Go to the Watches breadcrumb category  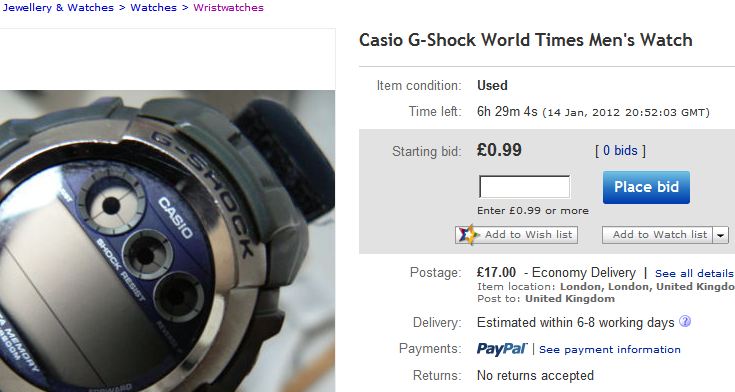coord(153,8)
